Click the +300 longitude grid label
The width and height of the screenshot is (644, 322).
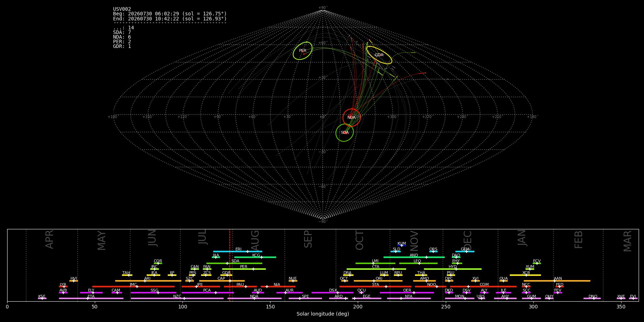pyautogui.click(x=392, y=117)
